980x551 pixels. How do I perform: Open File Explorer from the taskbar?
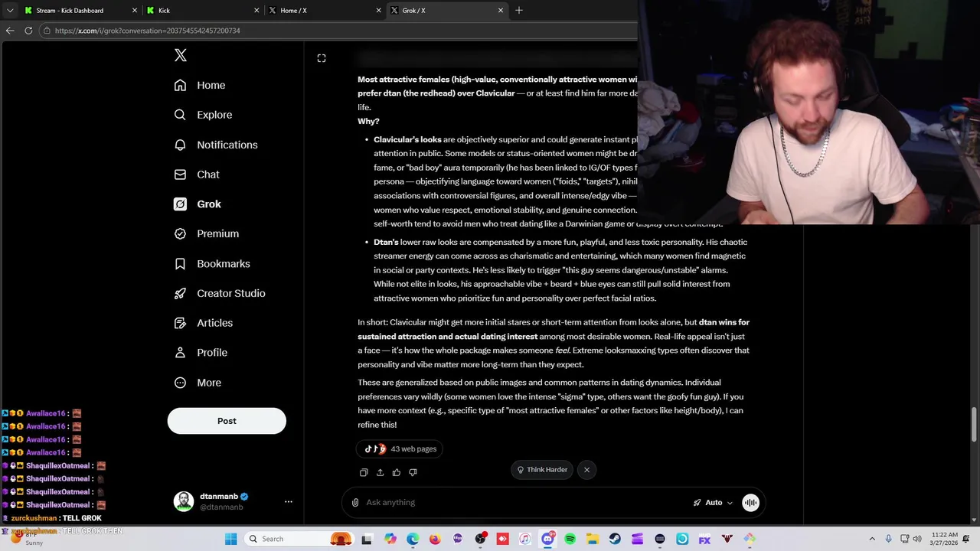593,539
